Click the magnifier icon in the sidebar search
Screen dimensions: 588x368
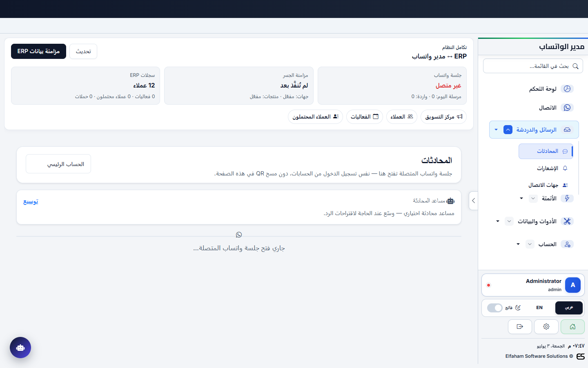(x=575, y=66)
